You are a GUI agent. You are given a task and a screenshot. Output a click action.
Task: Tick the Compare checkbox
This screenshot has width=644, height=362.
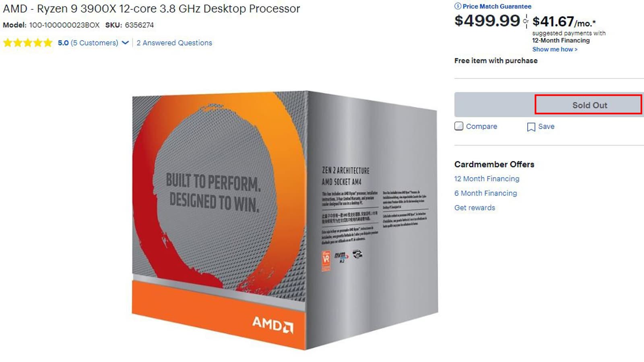pos(459,126)
